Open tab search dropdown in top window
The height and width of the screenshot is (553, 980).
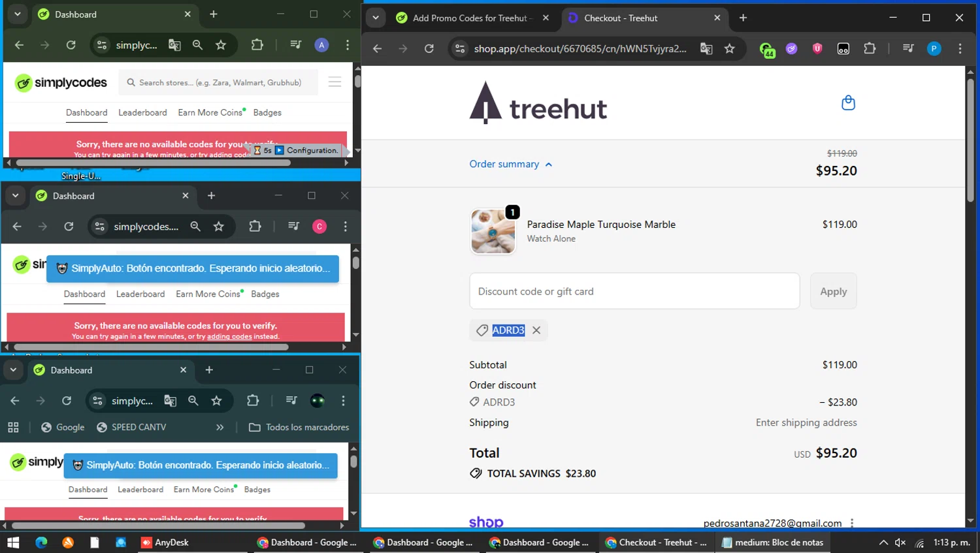pyautogui.click(x=18, y=14)
